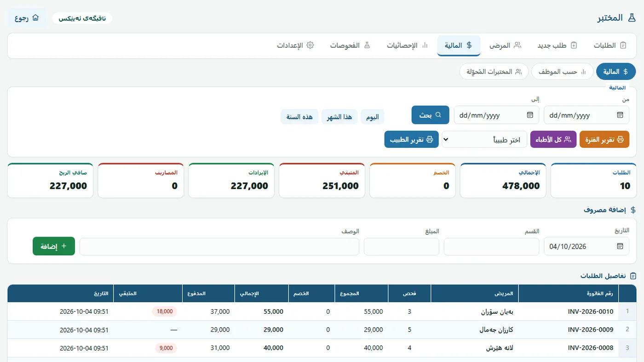
Task: Click the تقرير الفترة orange button
Action: coord(604,140)
